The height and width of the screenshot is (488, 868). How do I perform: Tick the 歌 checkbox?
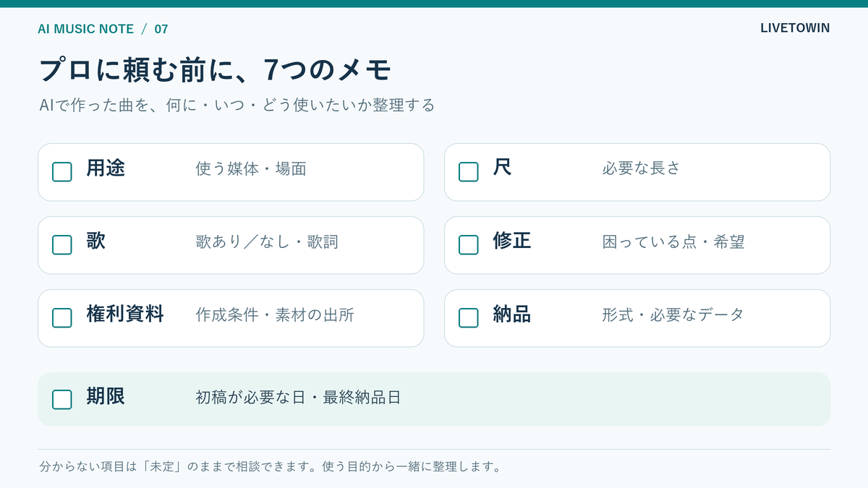point(62,245)
